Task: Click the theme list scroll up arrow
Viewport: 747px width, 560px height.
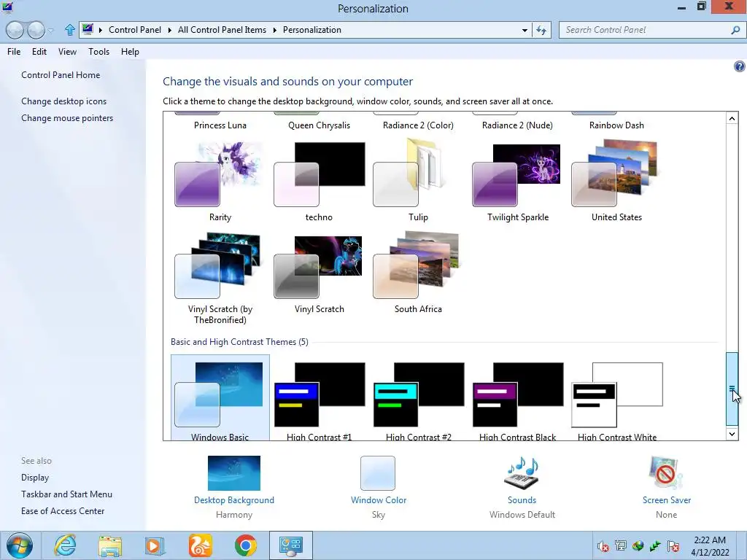Action: [732, 118]
